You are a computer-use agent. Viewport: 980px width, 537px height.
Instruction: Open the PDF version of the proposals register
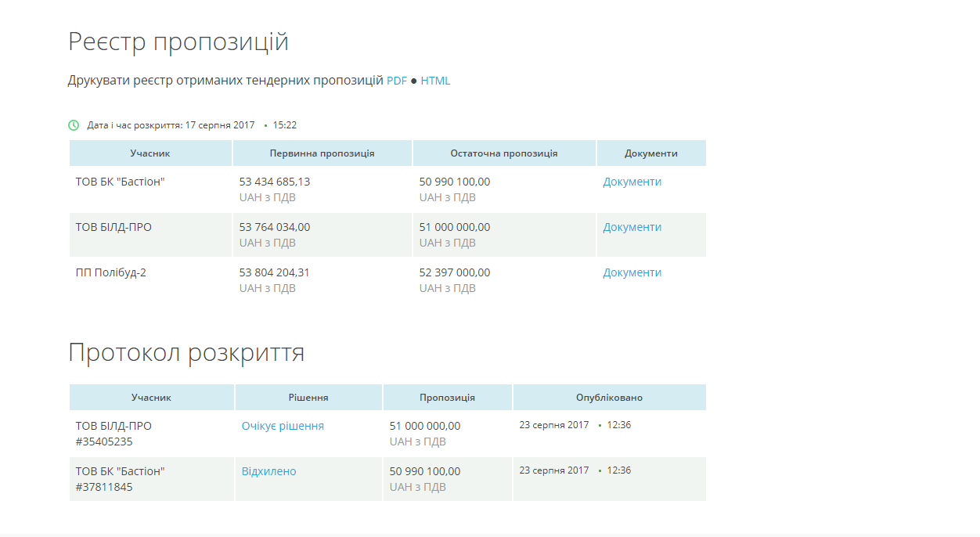[x=397, y=81]
